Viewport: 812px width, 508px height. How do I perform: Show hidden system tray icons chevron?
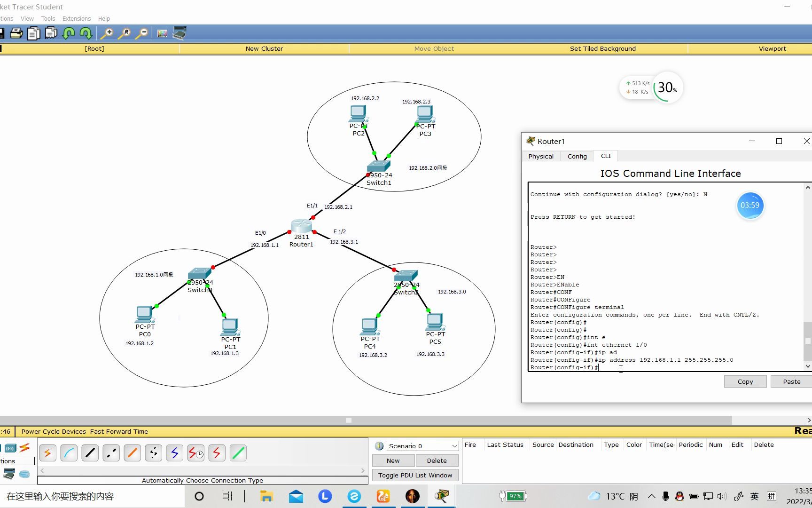click(x=651, y=496)
